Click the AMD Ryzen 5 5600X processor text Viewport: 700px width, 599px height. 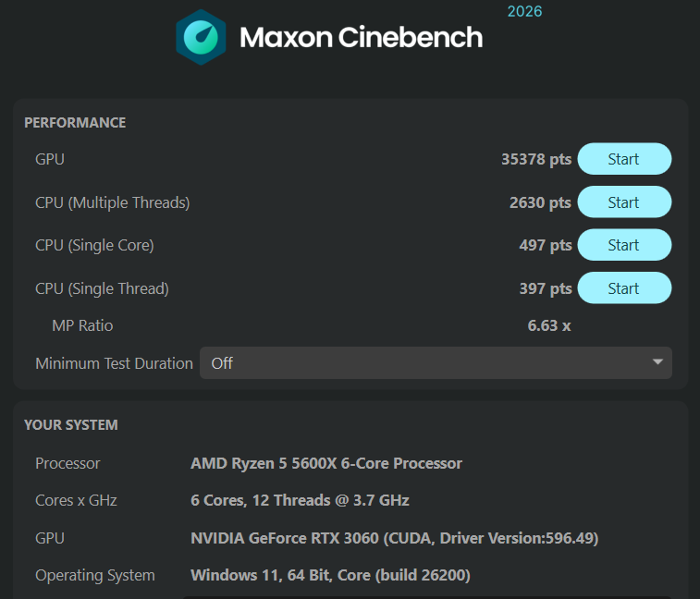[x=326, y=463]
